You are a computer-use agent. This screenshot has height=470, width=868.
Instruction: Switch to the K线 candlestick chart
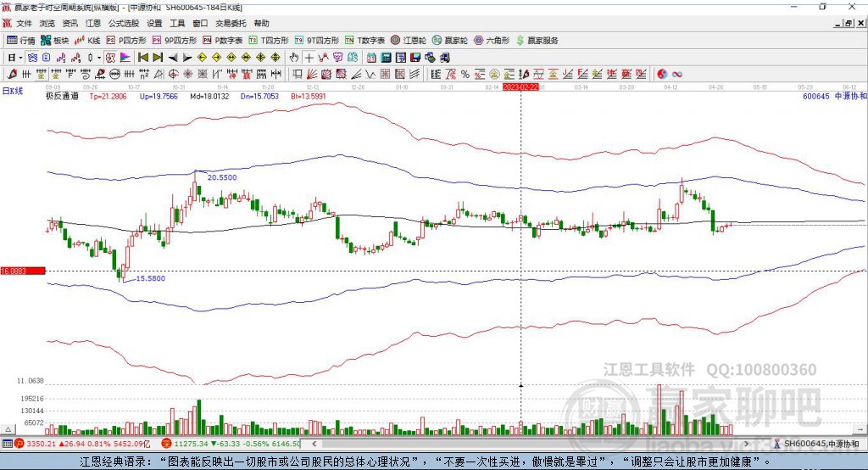[87, 41]
